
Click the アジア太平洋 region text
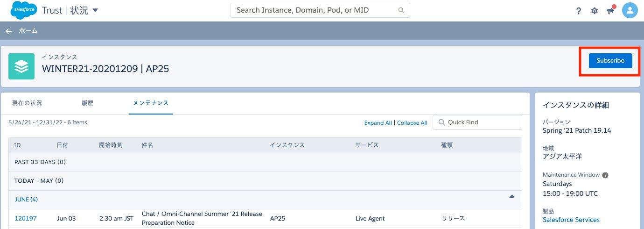[x=562, y=157]
